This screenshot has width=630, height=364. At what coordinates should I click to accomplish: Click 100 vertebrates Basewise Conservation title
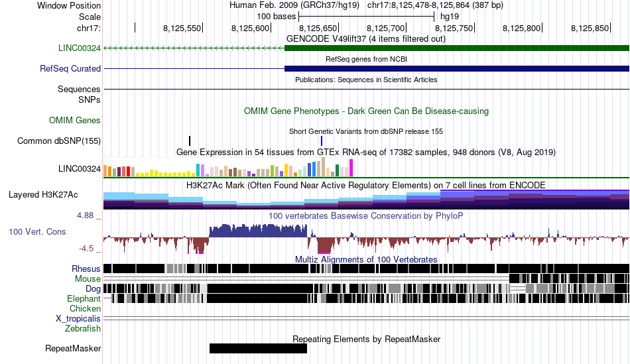pos(365,215)
